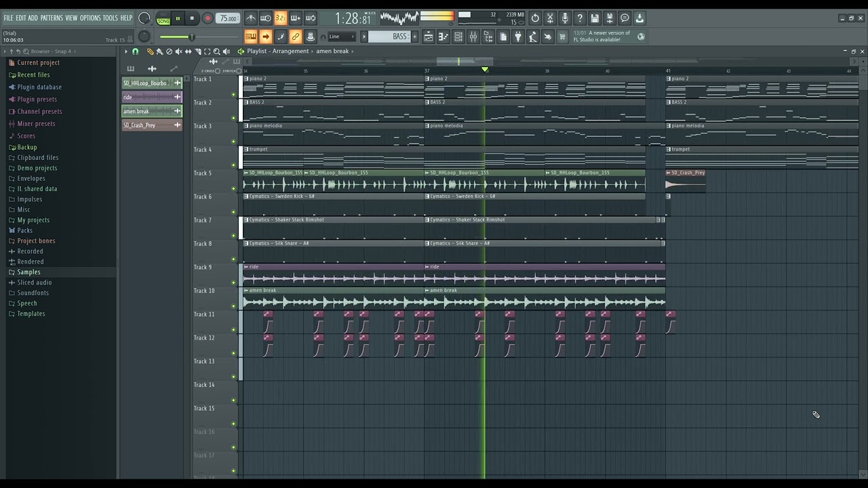
Task: Open the Tempo tapper icon
Action: click(x=533, y=37)
